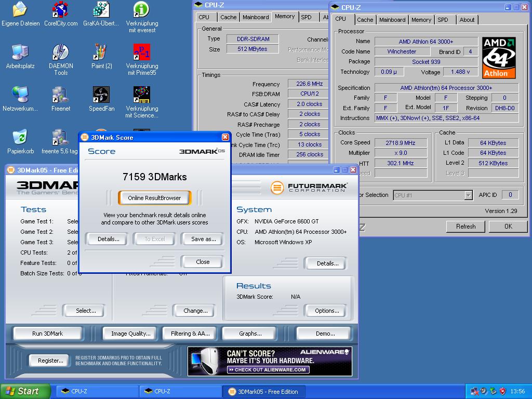Click the Core Speed 2718.9 MHz value
Viewport: 532px width, 399px height.
pos(401,143)
